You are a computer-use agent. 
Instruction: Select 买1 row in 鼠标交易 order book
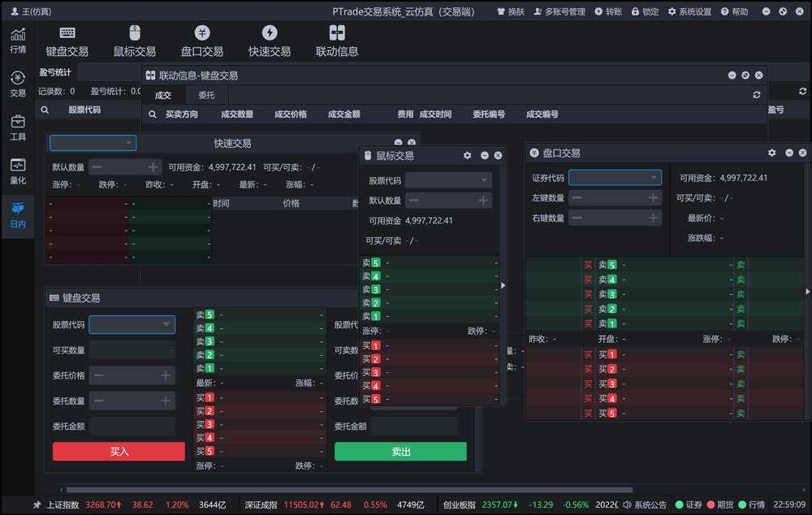[x=430, y=345]
